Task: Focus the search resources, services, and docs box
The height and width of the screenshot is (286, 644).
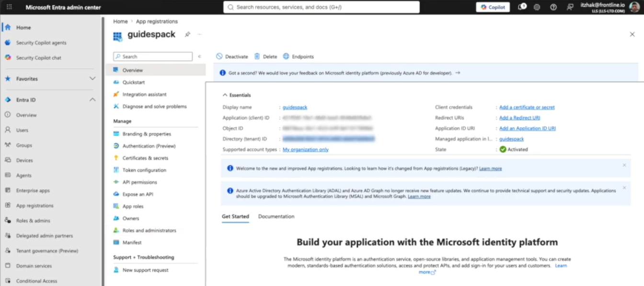Action: point(321,7)
